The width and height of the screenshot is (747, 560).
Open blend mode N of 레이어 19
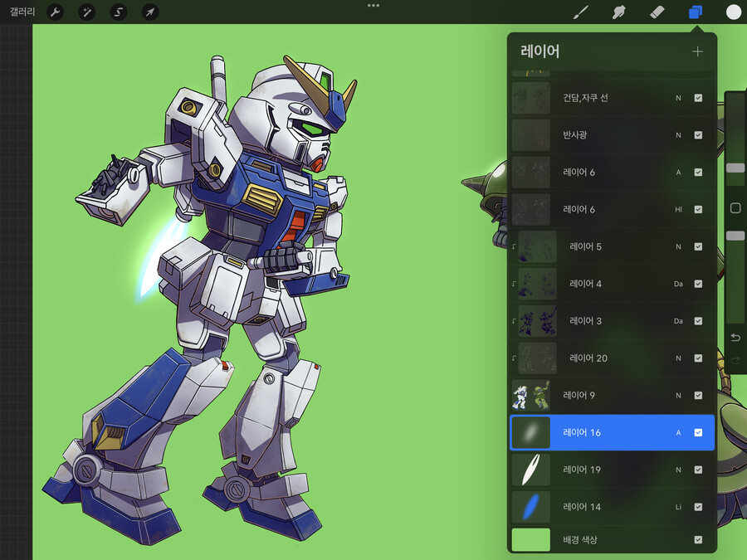[x=678, y=470]
